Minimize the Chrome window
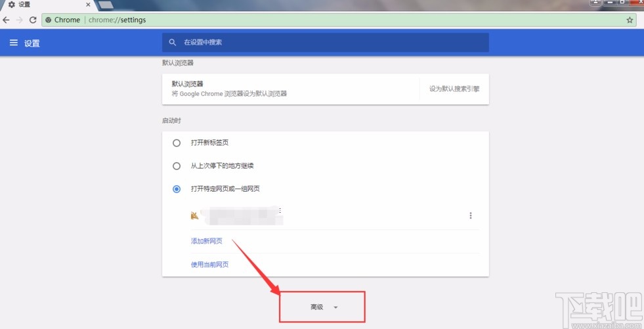This screenshot has width=644, height=329. [610, 2]
